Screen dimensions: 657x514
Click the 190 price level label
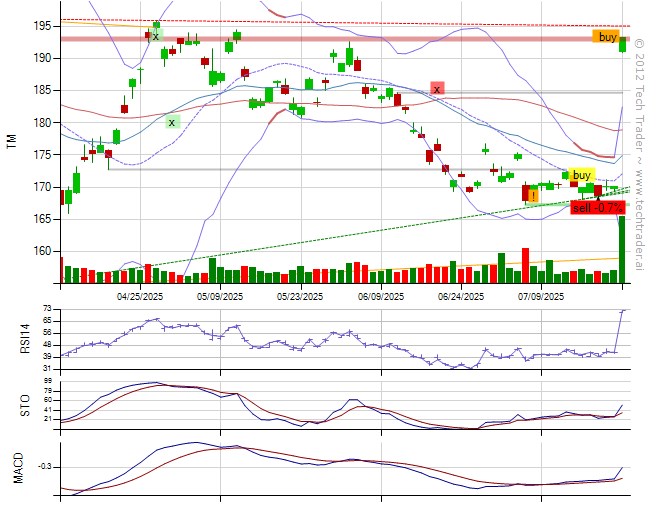click(42, 58)
